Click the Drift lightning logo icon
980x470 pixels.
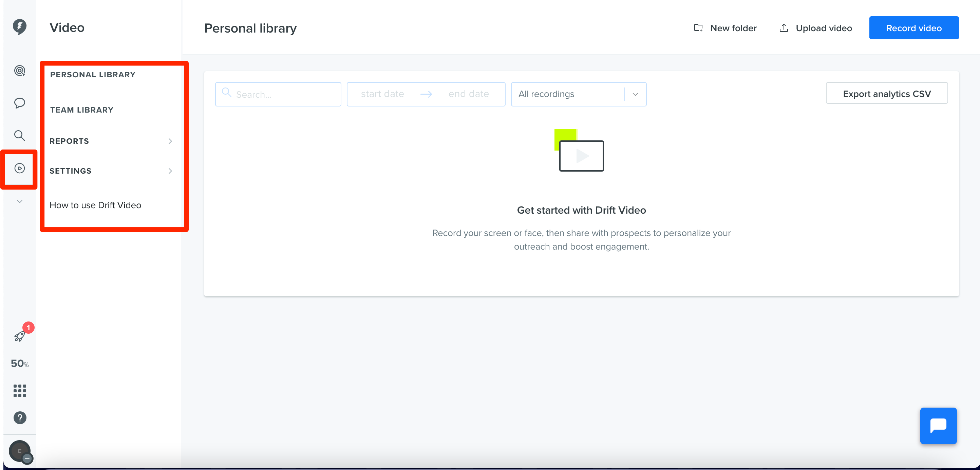pyautogui.click(x=19, y=27)
